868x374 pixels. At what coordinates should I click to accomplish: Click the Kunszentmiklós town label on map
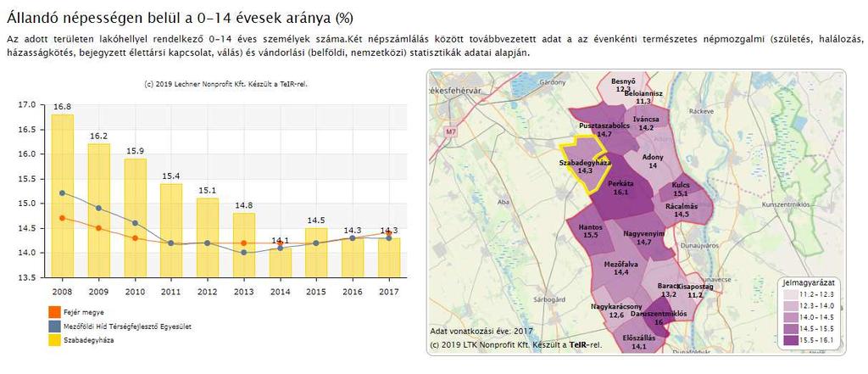(786, 204)
